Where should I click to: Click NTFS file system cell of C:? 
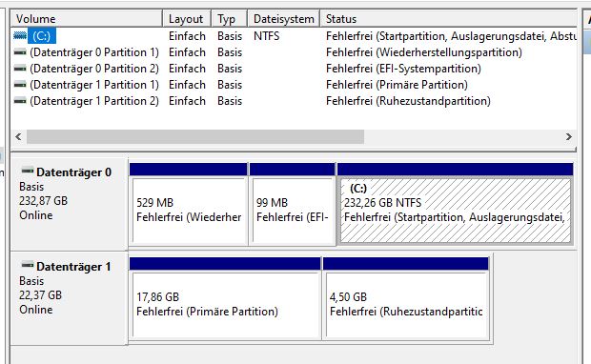(x=267, y=36)
